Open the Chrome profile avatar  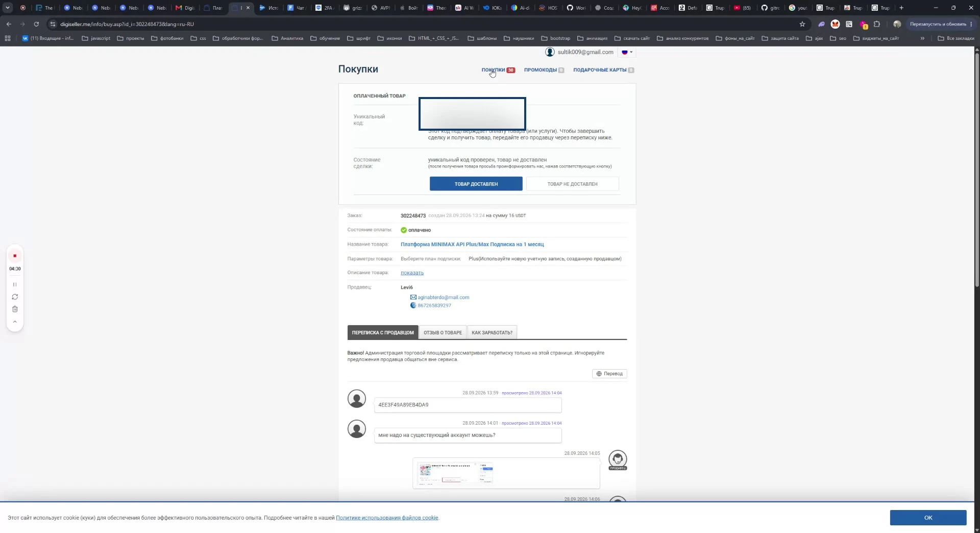[897, 24]
